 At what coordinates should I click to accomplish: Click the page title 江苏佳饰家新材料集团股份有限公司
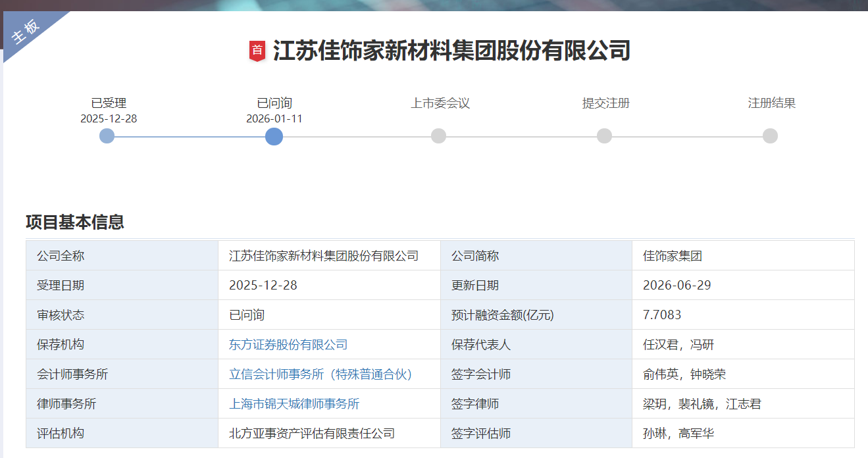[x=451, y=51]
